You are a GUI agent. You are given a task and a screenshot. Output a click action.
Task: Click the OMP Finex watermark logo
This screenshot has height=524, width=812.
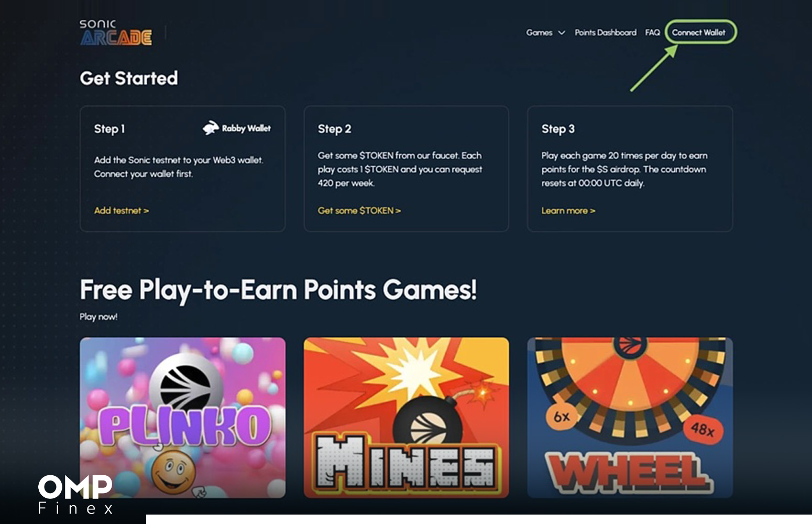(x=75, y=494)
